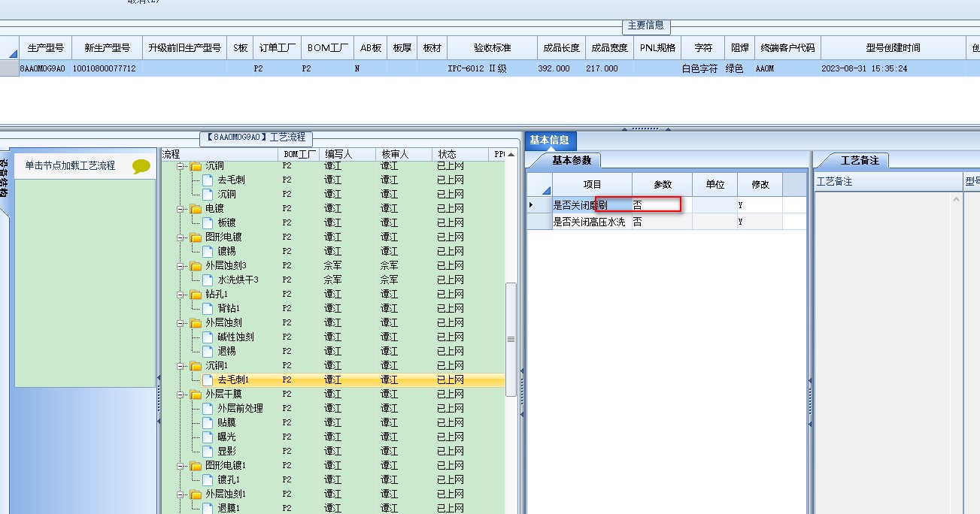Collapse the 图形电镀1 tree node via its minus box
The image size is (980, 514).
pyautogui.click(x=181, y=466)
